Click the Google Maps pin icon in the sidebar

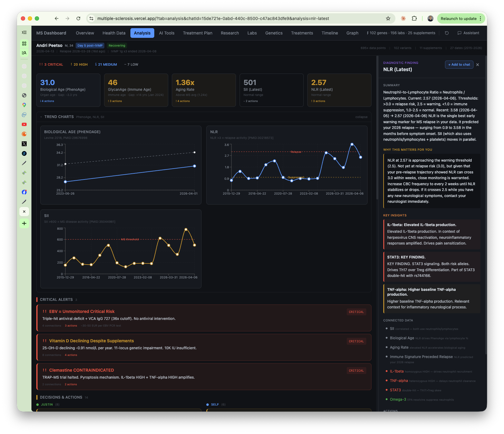pyautogui.click(x=24, y=105)
